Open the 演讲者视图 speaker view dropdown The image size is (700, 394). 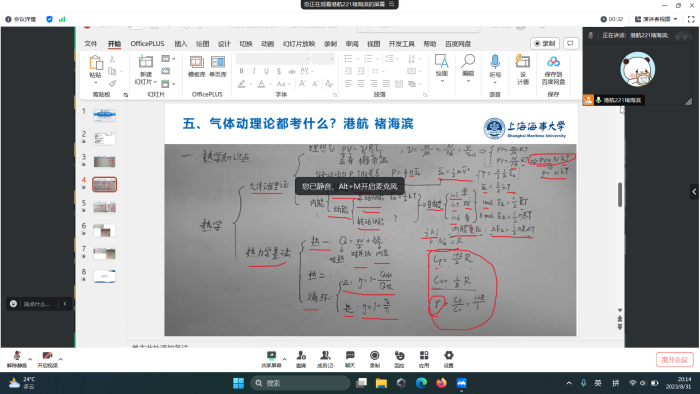coord(656,19)
